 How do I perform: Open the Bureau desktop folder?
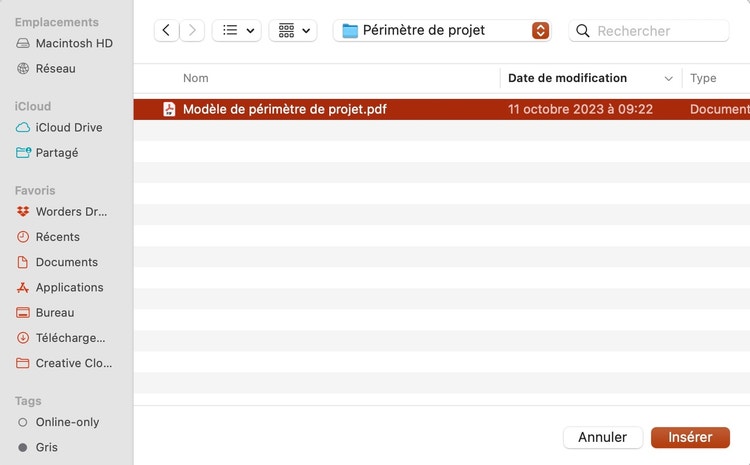click(x=54, y=312)
